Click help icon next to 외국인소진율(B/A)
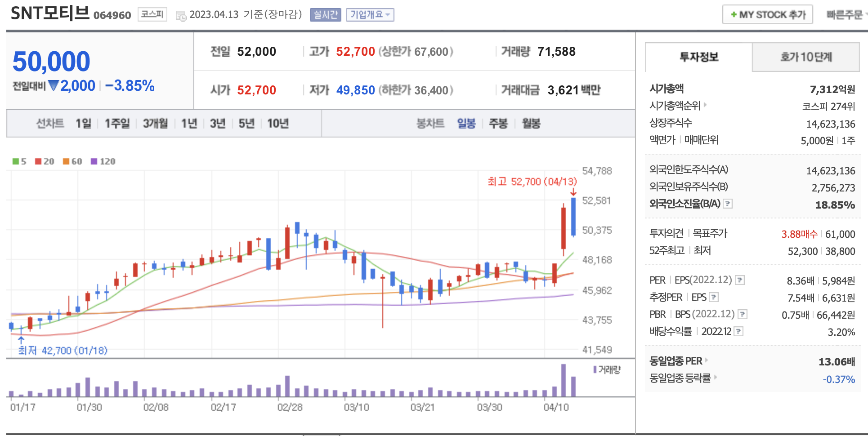Viewport: 868px width, 436px height. coord(728,204)
